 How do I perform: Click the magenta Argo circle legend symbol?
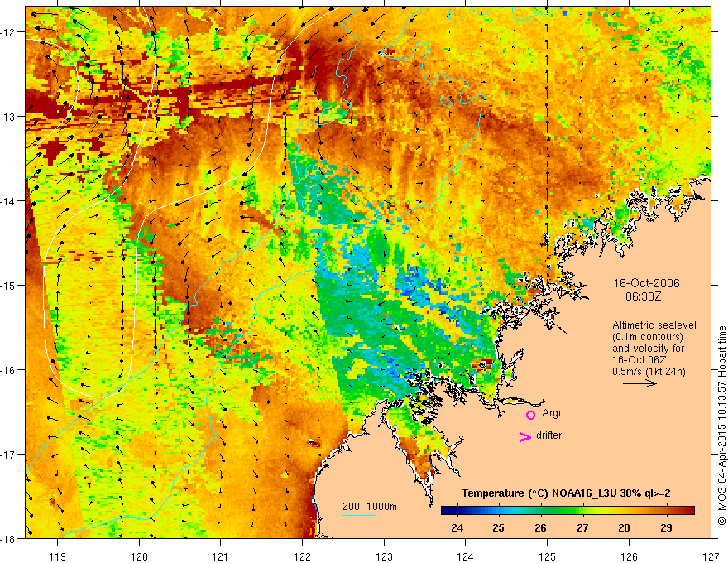click(530, 415)
